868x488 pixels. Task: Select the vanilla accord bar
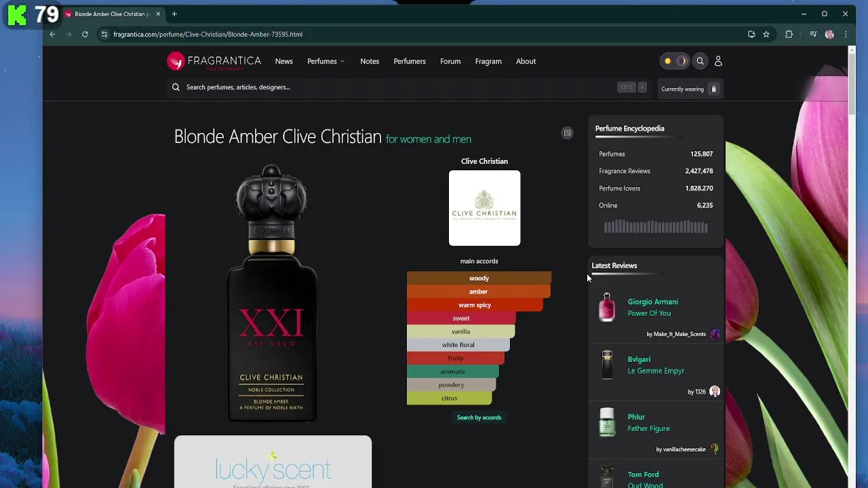pos(460,331)
